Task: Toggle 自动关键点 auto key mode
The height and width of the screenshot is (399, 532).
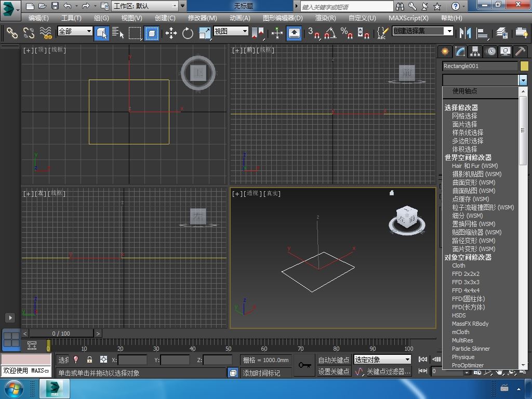Action: point(334,360)
